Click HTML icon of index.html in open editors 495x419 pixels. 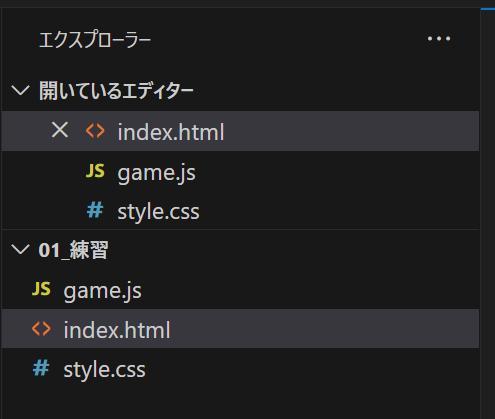click(x=95, y=131)
